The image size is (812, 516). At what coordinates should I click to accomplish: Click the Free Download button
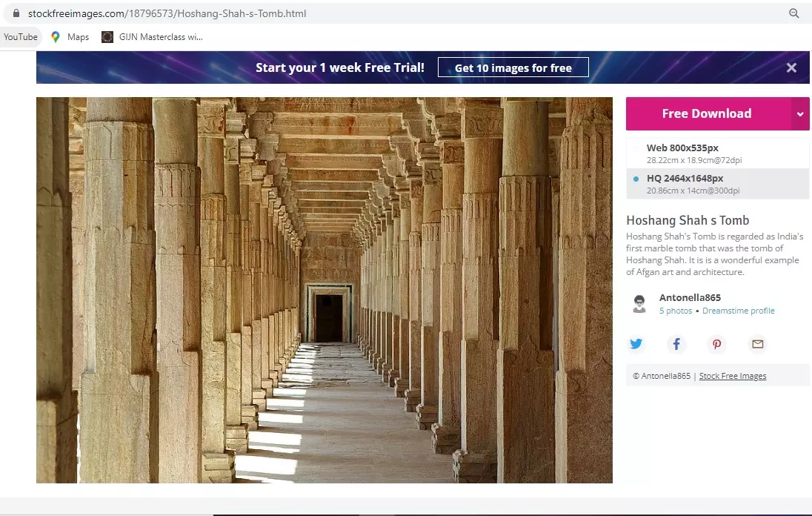708,113
